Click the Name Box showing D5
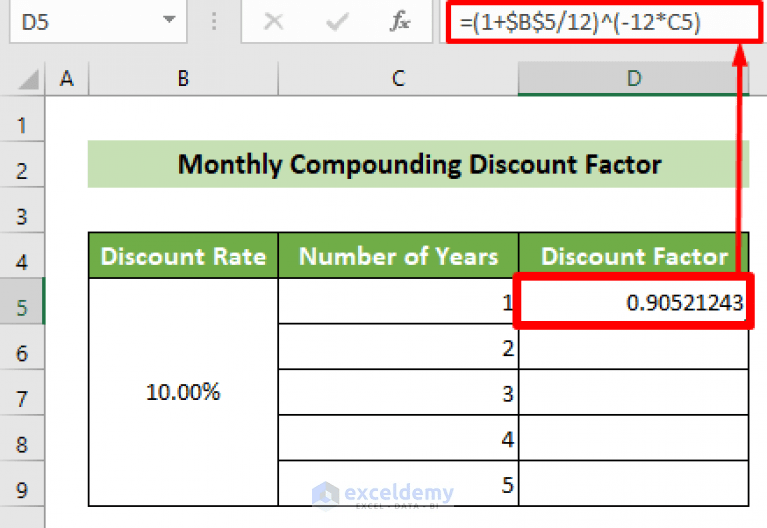 pos(98,22)
